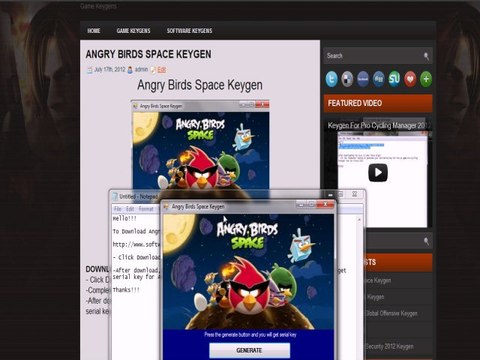Open the Security 2012 Keygen sidebar link

(389, 347)
